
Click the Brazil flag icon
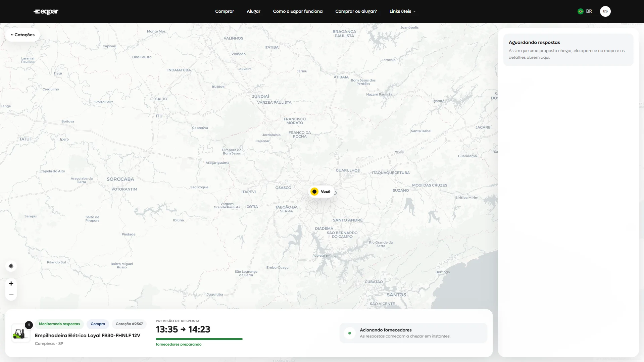[580, 11]
